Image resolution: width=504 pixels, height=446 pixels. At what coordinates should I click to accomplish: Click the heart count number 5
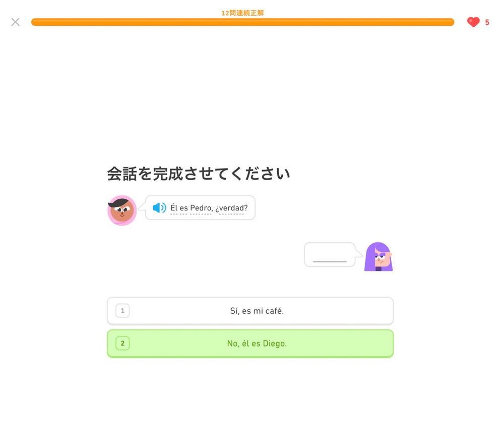(x=487, y=22)
